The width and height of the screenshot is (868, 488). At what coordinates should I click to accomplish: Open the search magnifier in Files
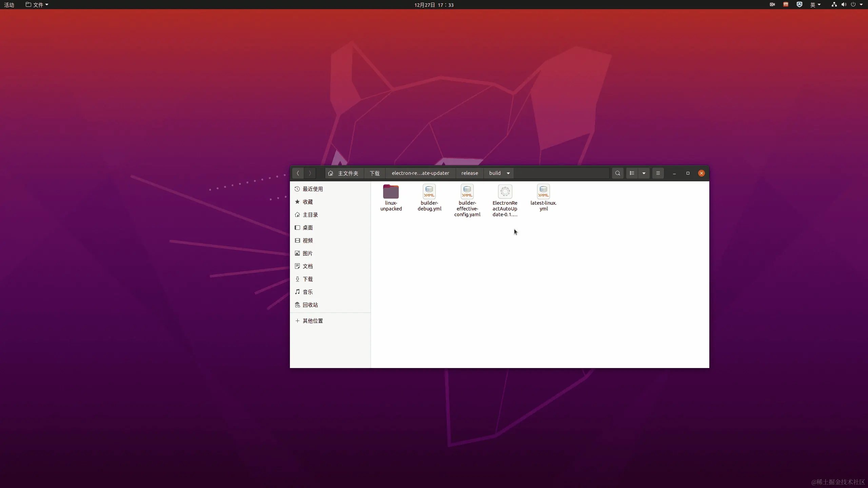pyautogui.click(x=618, y=173)
